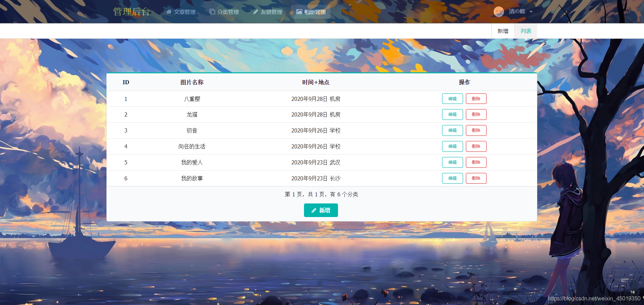Click the 清の峰 user avatar
The width and height of the screenshot is (644, 305).
(499, 12)
